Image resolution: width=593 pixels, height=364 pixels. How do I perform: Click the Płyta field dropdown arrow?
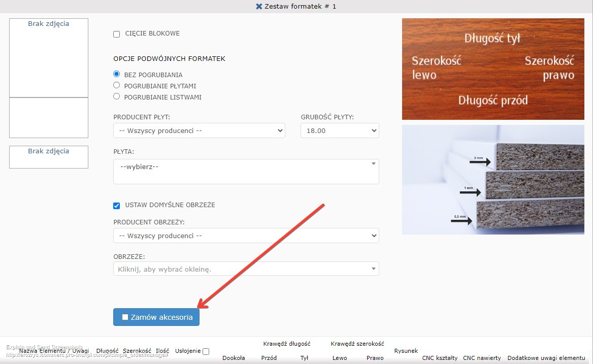pyautogui.click(x=374, y=164)
